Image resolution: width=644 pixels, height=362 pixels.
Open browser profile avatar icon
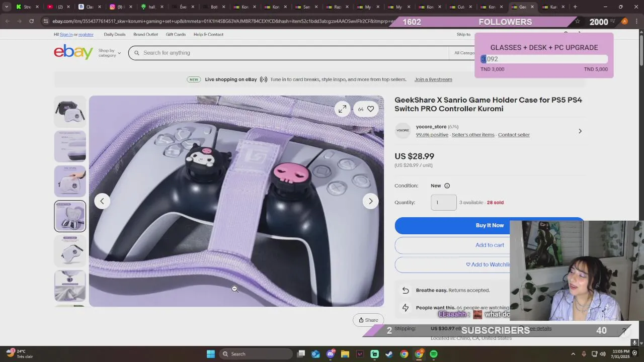(624, 21)
